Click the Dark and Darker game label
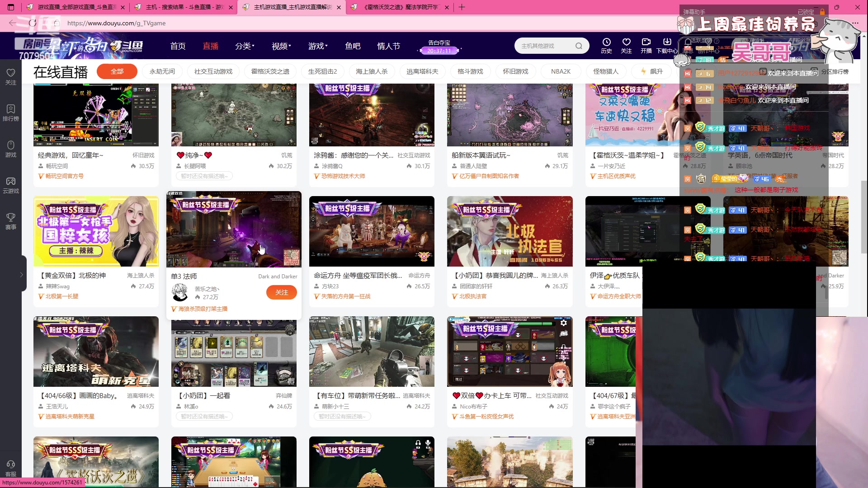 [278, 276]
